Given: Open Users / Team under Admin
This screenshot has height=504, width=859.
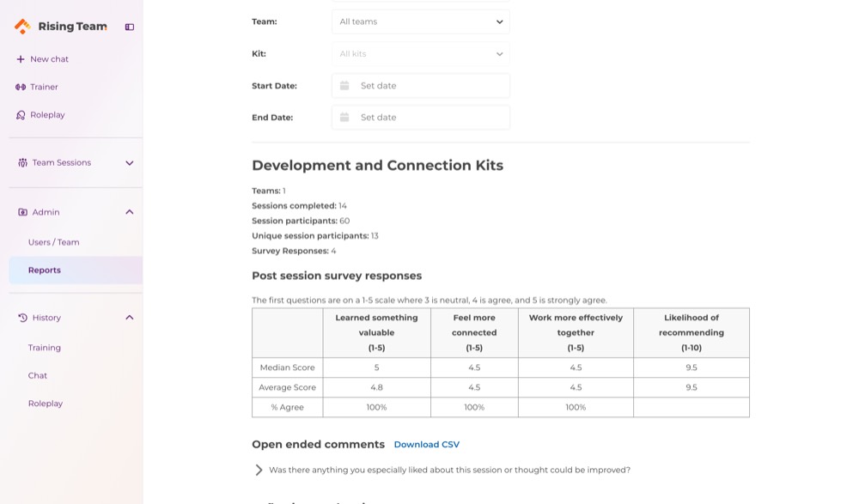Looking at the screenshot, I should click(53, 242).
